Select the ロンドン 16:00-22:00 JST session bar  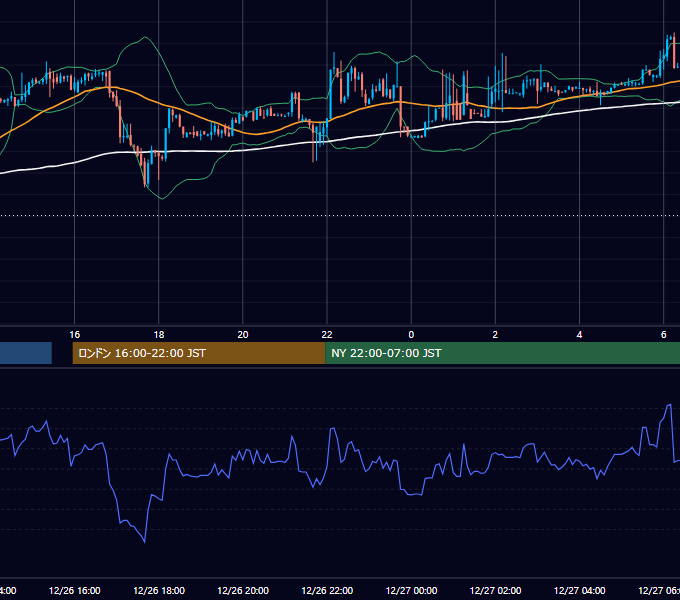(x=199, y=353)
